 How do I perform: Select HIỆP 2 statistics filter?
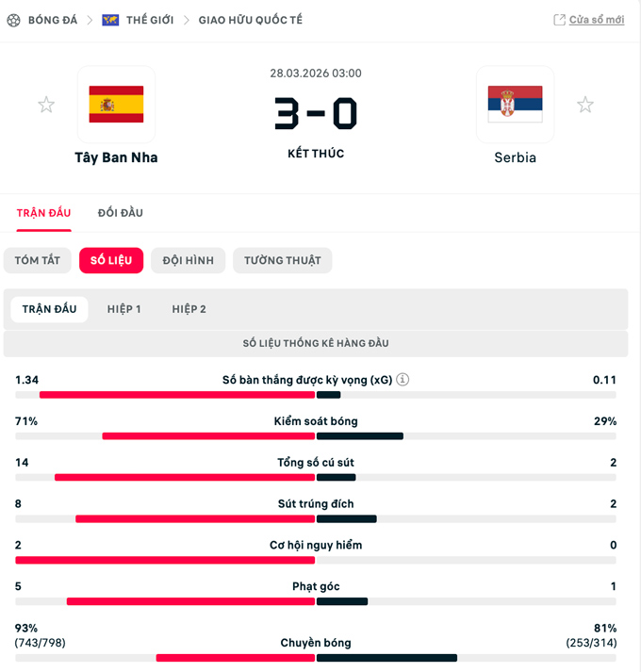pyautogui.click(x=189, y=309)
